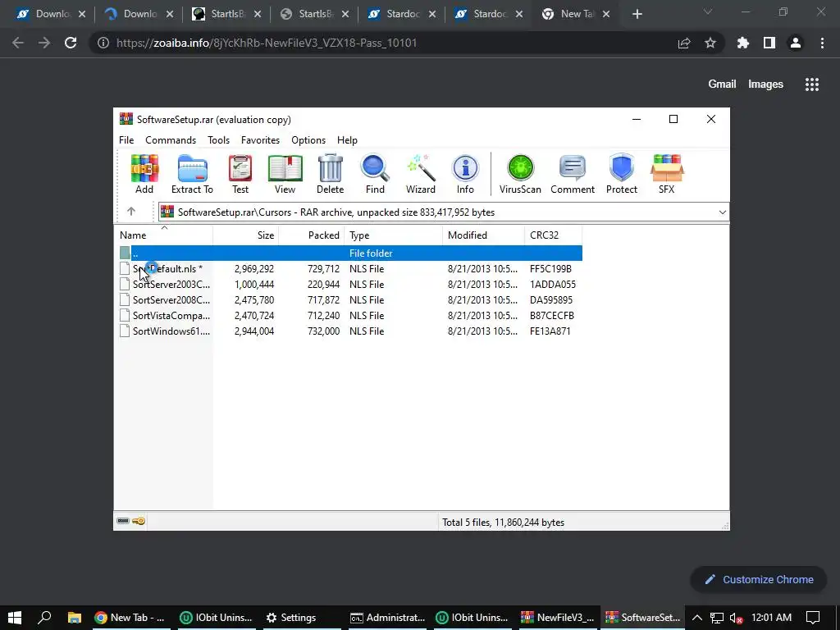Open Google apps grid icon
The width and height of the screenshot is (840, 630).
coord(812,84)
